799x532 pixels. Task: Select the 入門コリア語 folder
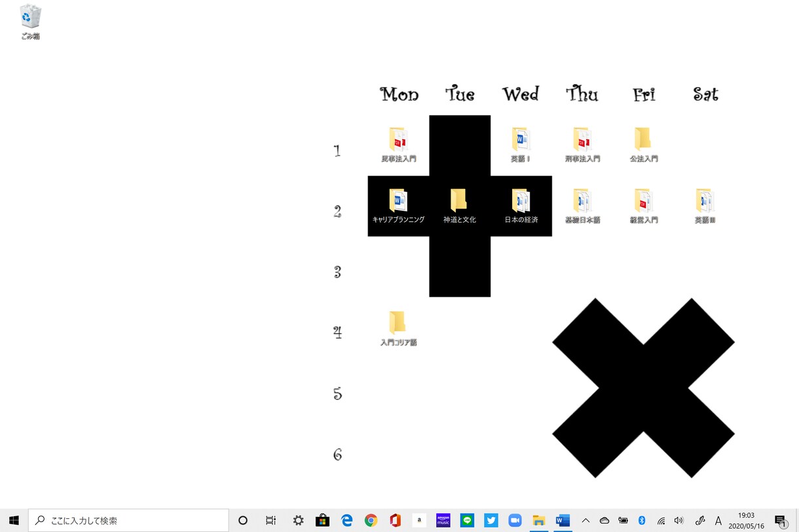pyautogui.click(x=398, y=328)
